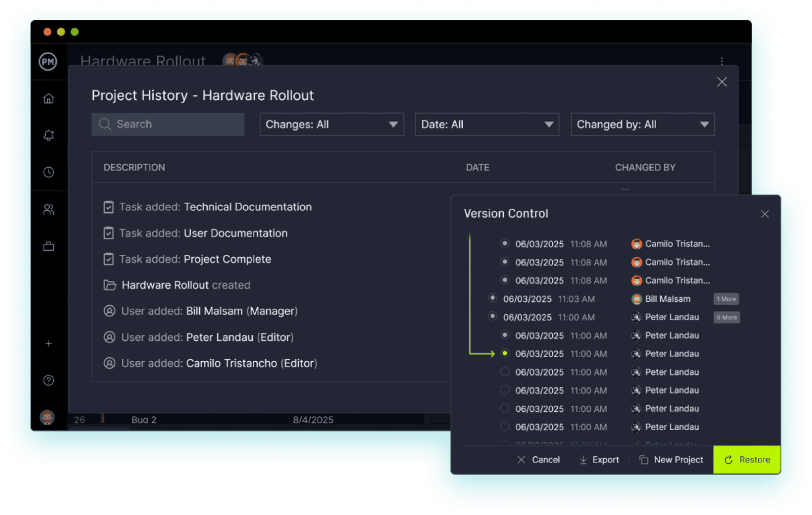The width and height of the screenshot is (812, 515).
Task: Click the PM logo at top of sidebar
Action: tap(48, 61)
